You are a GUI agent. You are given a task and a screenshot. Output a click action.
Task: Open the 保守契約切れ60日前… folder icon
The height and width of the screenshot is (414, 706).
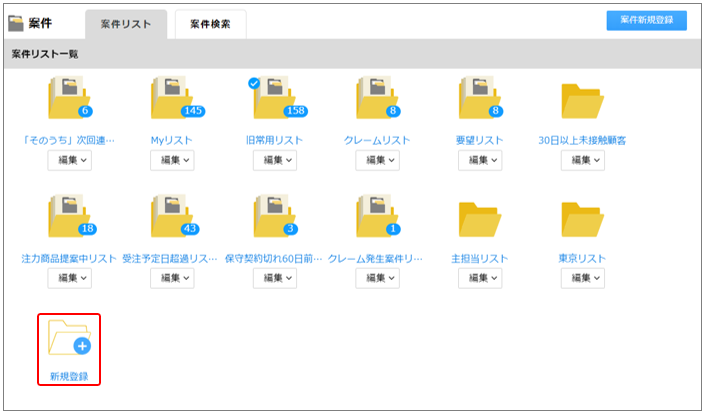click(276, 215)
